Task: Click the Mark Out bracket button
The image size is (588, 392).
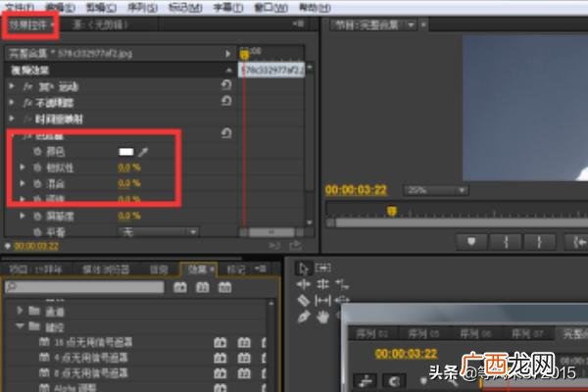Action: [539, 242]
